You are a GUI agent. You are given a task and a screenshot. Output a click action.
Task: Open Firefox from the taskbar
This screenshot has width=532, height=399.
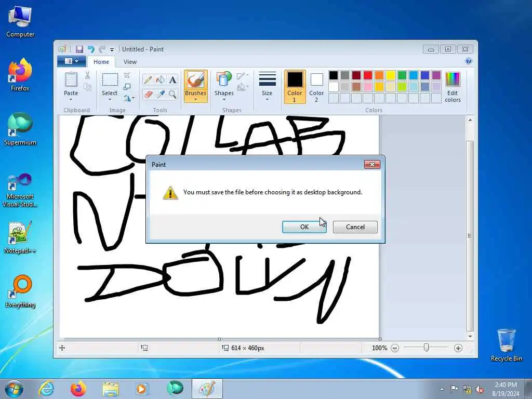point(78,389)
